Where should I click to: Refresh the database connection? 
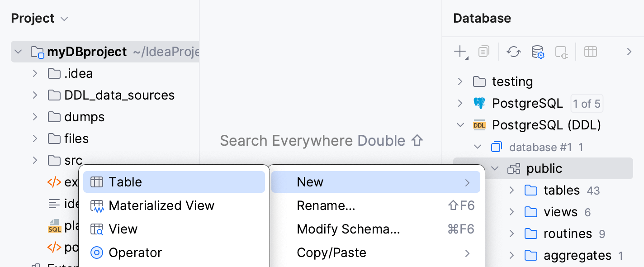pos(513,52)
